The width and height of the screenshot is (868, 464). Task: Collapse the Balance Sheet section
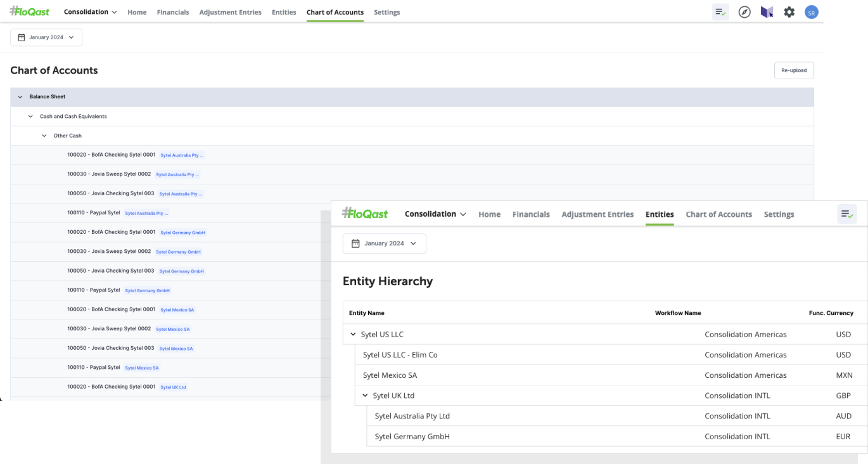20,97
